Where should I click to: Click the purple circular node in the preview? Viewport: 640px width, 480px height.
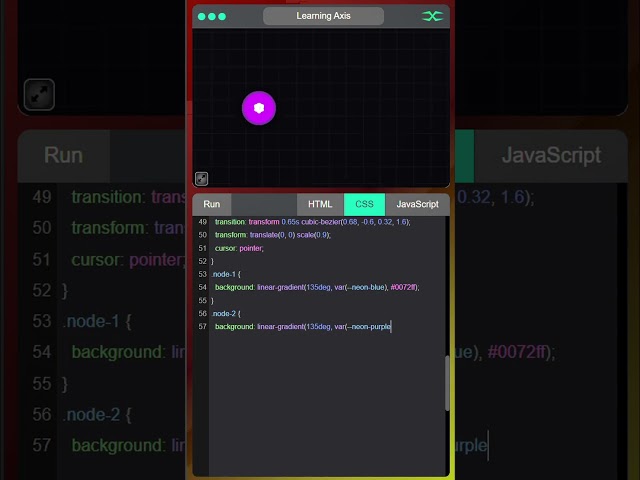click(x=259, y=108)
